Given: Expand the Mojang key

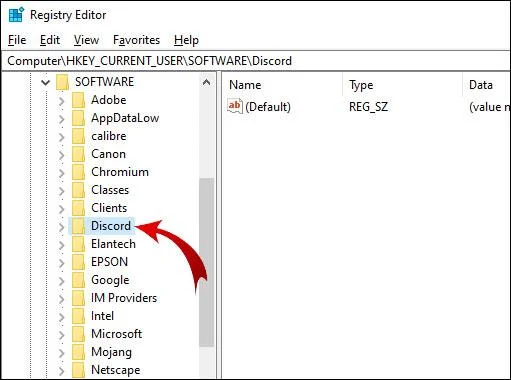Looking at the screenshot, I should point(61,353).
